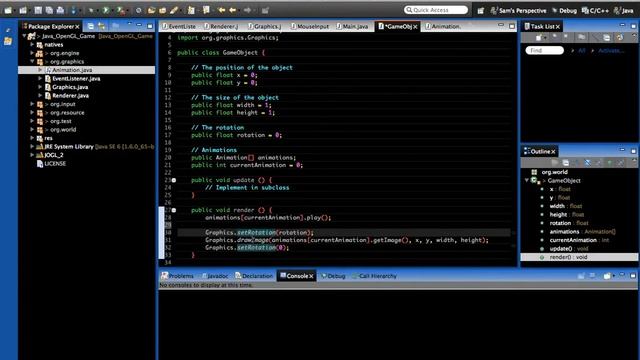Open the Call Hierarchy tab
This screenshot has width=640, height=360.
point(374,276)
